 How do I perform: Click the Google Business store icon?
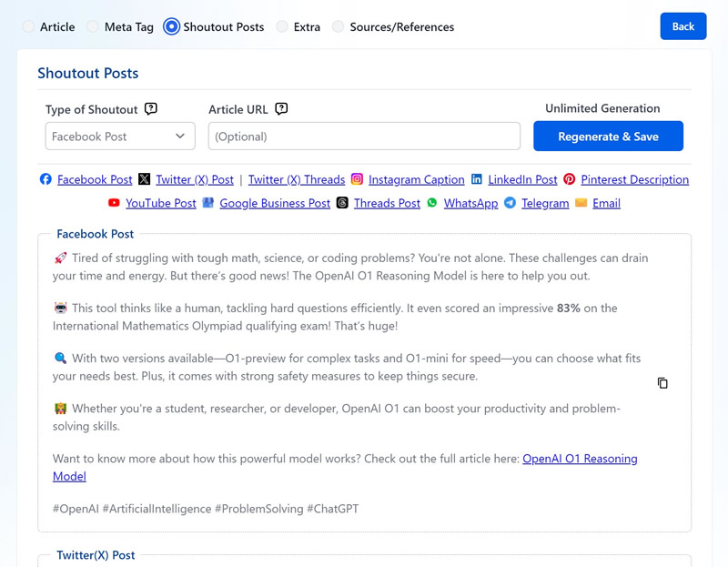[208, 203]
